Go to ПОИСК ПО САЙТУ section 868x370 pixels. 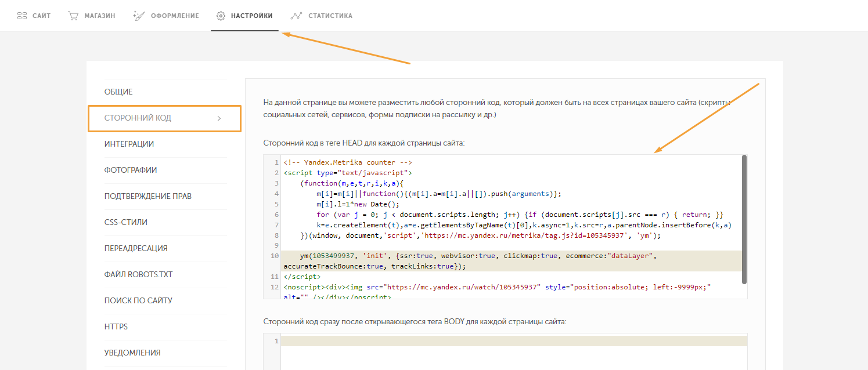pyautogui.click(x=138, y=301)
